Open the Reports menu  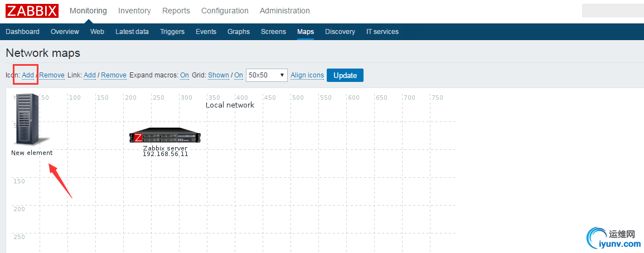coord(176,11)
